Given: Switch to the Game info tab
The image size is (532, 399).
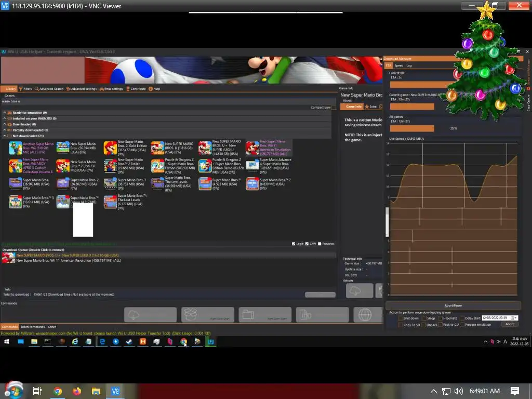Looking at the screenshot, I should point(353,107).
